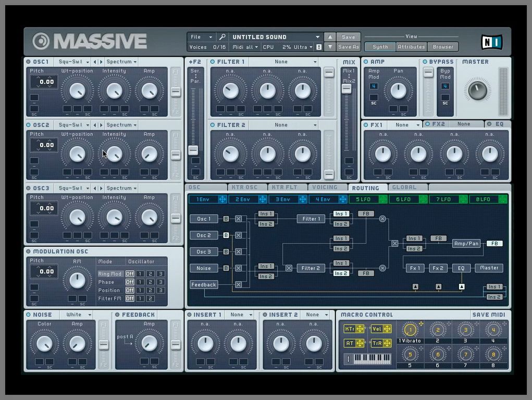Switch to Browser view
This screenshot has width=532, height=400.
click(x=443, y=47)
